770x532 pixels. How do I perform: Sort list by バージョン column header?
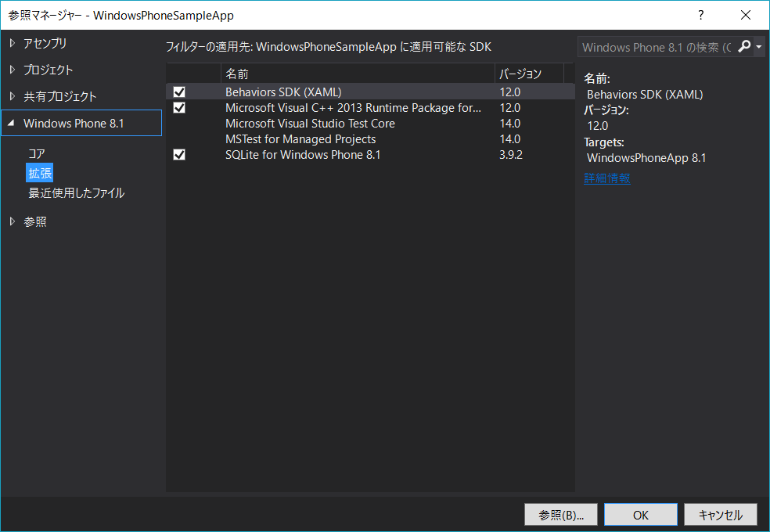pos(529,74)
